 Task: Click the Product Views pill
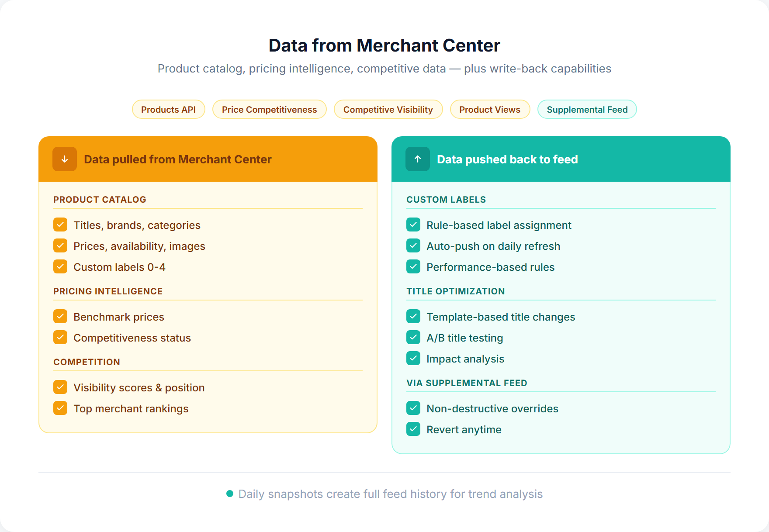(x=490, y=109)
